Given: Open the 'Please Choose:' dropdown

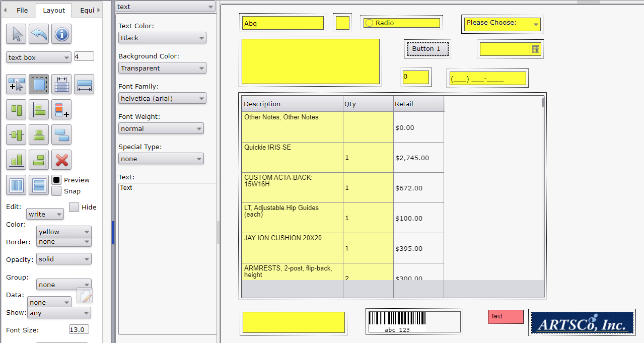Looking at the screenshot, I should click(503, 24).
